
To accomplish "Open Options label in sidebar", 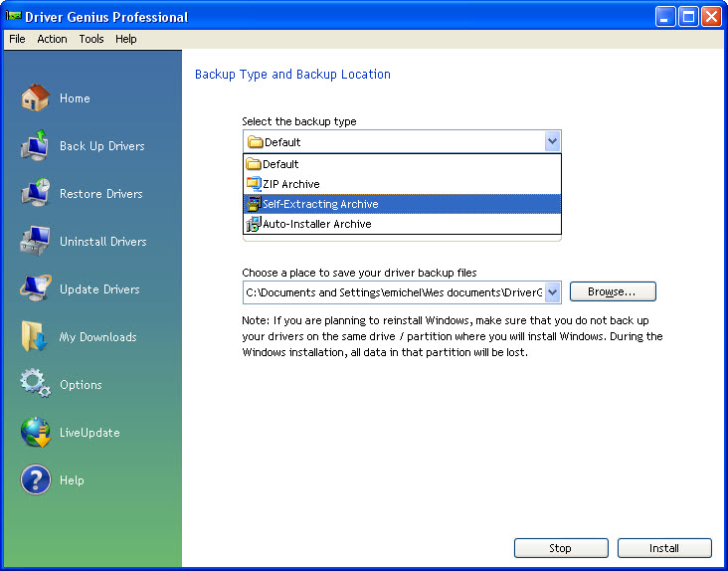I will click(x=81, y=385).
